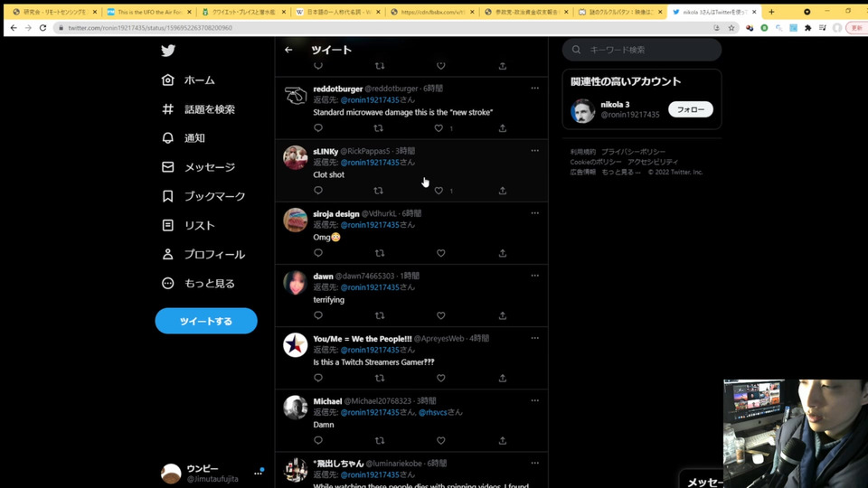Share dawn's terrifying tweet
The height and width of the screenshot is (488, 868).
click(x=502, y=315)
